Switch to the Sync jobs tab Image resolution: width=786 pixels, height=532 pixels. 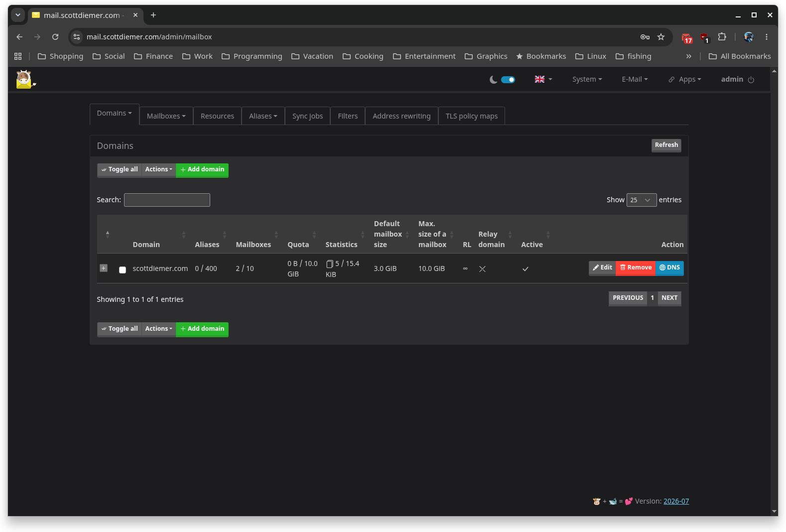click(307, 116)
